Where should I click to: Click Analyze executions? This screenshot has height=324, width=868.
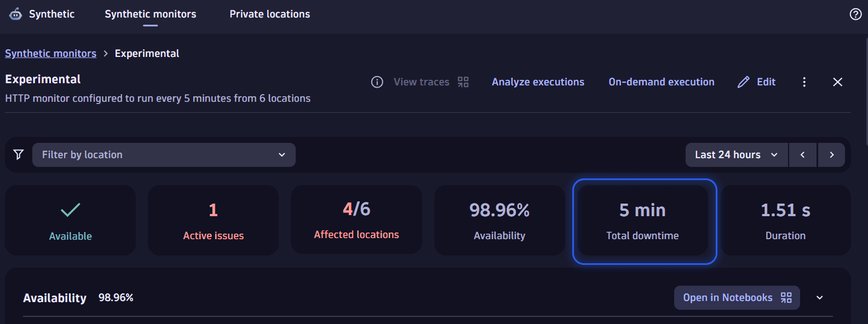click(538, 82)
